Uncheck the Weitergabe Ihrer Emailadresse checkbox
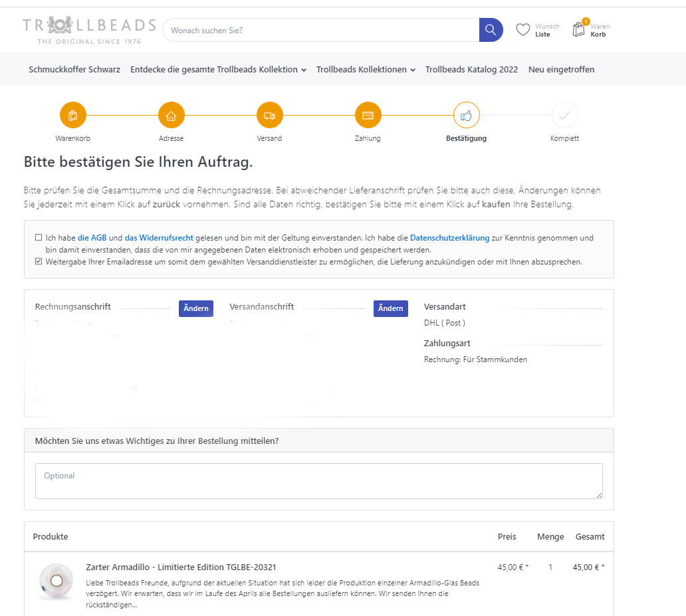 pyautogui.click(x=39, y=262)
